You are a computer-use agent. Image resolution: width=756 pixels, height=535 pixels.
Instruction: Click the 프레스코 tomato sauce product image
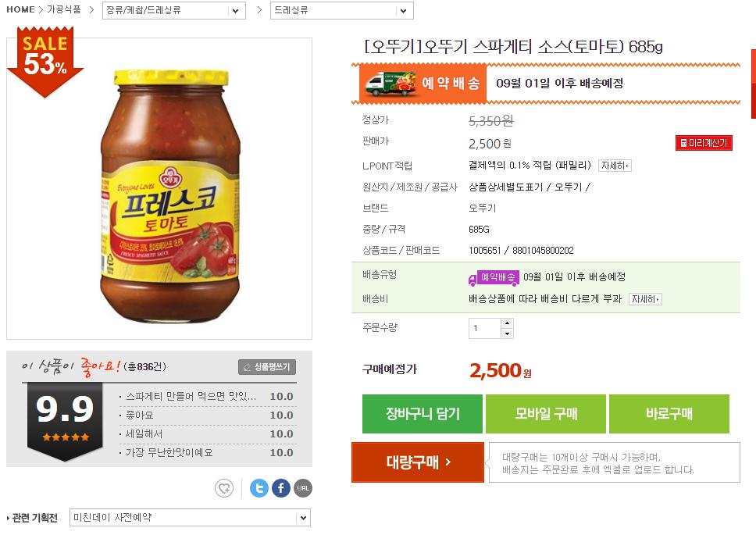click(168, 187)
